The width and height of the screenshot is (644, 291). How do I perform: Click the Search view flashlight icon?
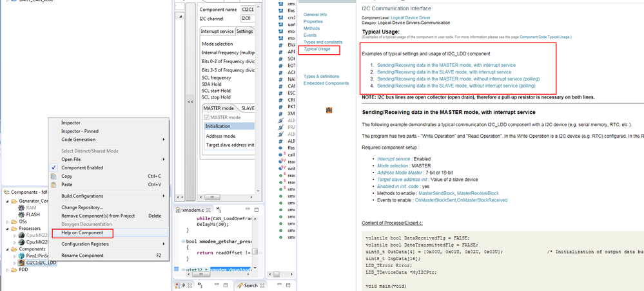239,285
